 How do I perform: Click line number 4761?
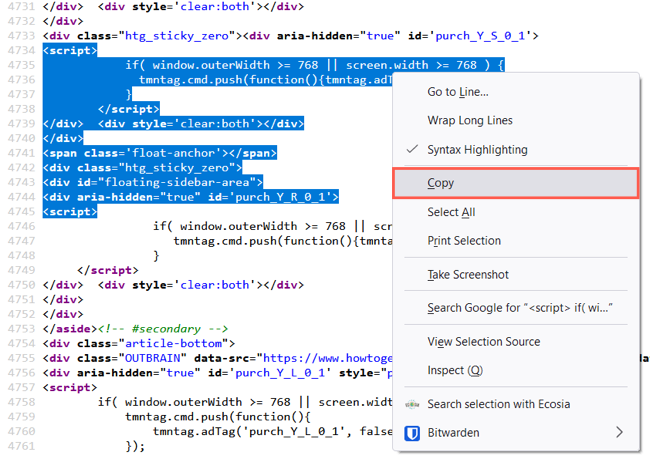(21, 446)
